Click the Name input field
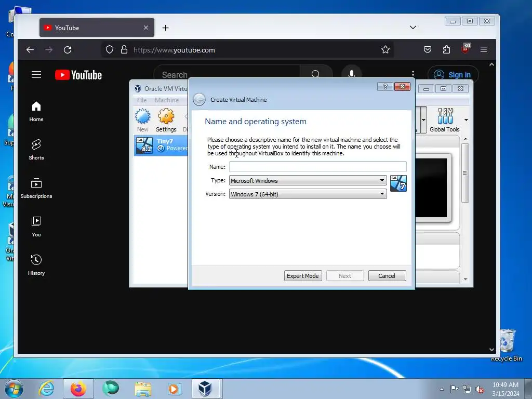 point(317,167)
